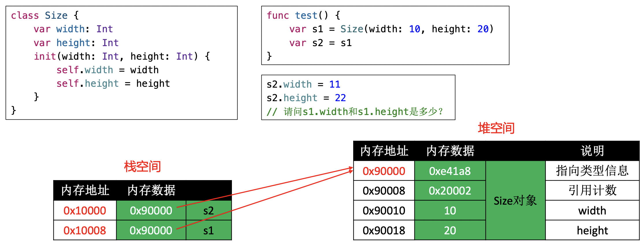Select the s1 label in stack table

[x=209, y=230]
